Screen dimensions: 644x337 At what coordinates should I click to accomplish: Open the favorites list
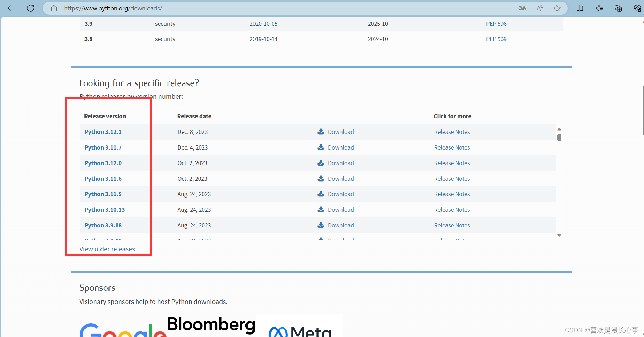coord(599,8)
